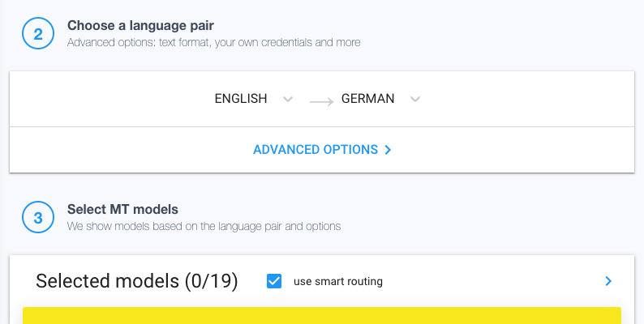Click the "We show models based on" subtitle

pyautogui.click(x=204, y=226)
